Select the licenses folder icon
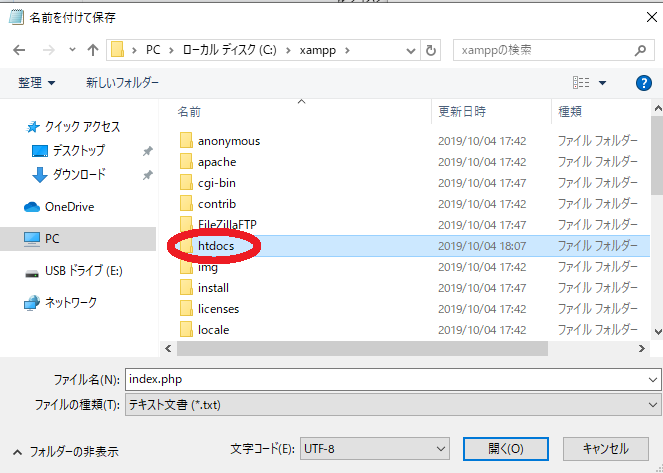This screenshot has width=663, height=473. [186, 309]
